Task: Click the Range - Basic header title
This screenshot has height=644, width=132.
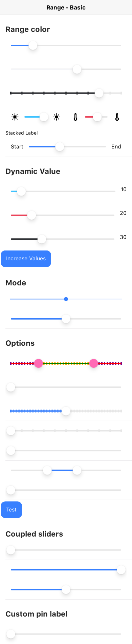Action: pos(66,7)
